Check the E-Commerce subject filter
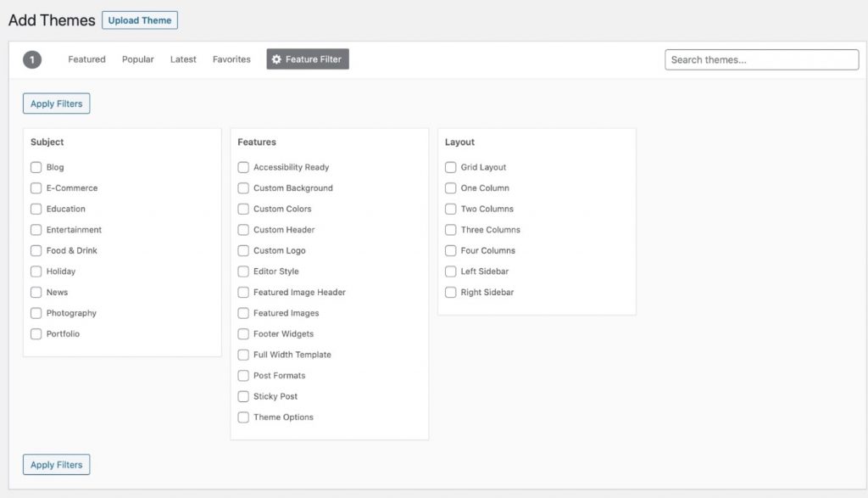The image size is (868, 498). [x=36, y=187]
